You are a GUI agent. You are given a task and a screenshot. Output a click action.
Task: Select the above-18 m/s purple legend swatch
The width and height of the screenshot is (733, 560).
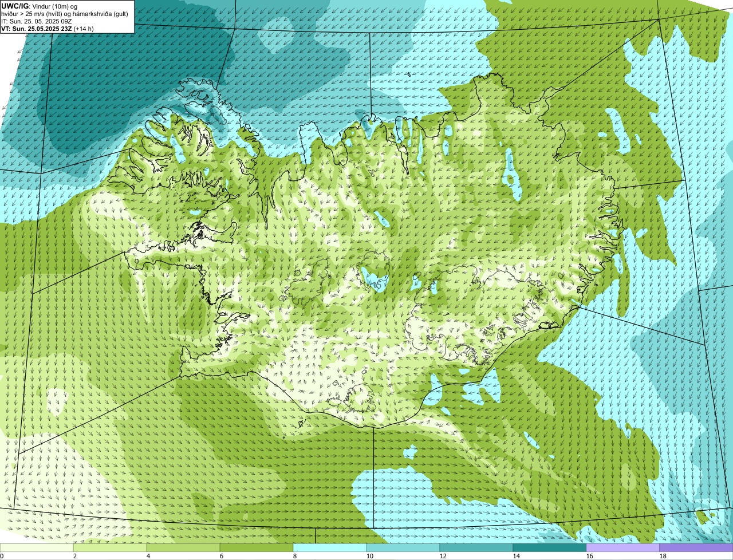696,547
